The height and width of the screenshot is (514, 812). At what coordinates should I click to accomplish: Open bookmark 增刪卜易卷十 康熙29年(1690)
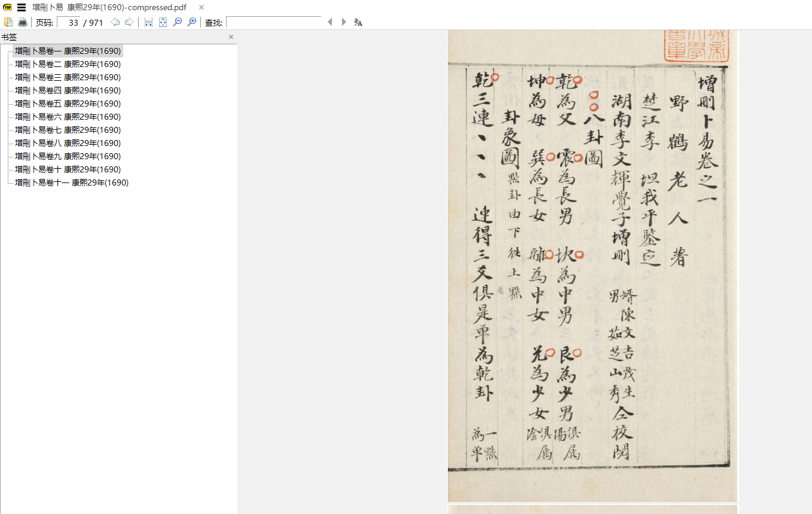[68, 169]
